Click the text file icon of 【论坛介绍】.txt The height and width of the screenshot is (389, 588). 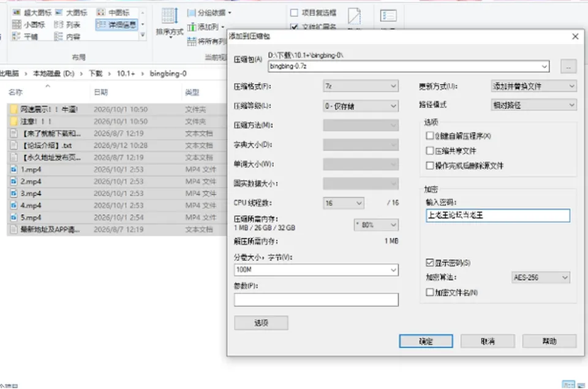pos(14,145)
